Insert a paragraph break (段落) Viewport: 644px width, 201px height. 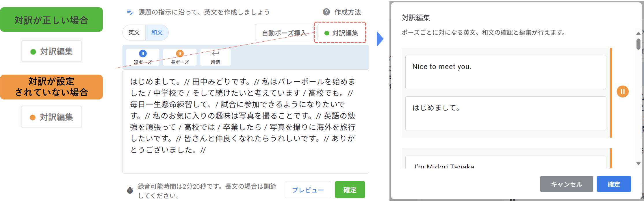[x=215, y=57]
